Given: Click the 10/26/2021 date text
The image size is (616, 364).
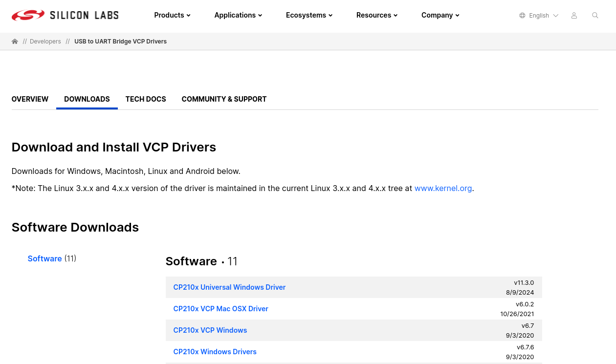Looking at the screenshot, I should tap(517, 314).
